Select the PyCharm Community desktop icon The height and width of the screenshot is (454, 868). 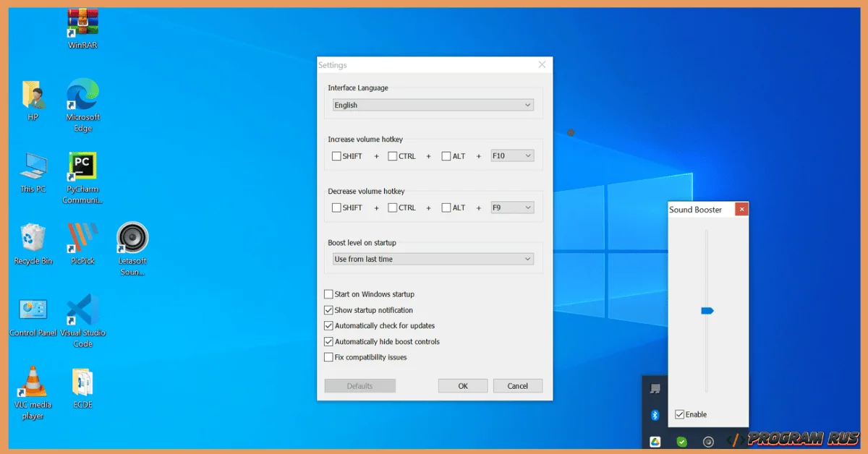click(x=82, y=167)
